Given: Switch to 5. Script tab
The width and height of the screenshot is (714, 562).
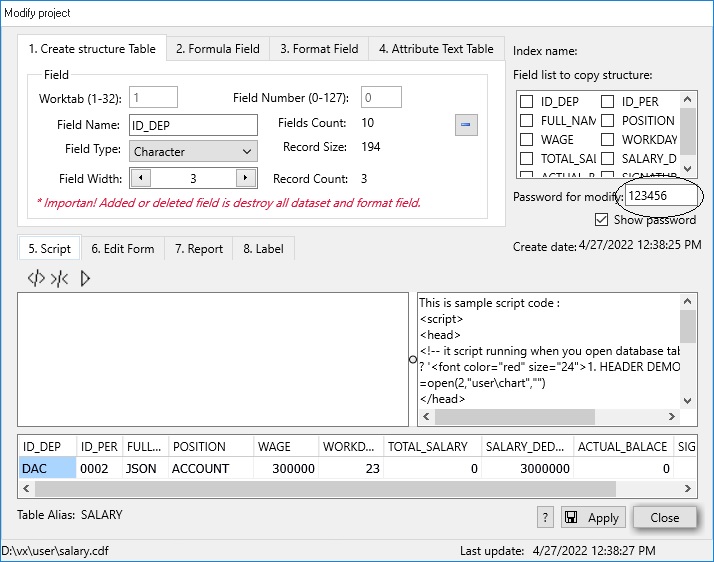Looking at the screenshot, I should click(x=50, y=248).
